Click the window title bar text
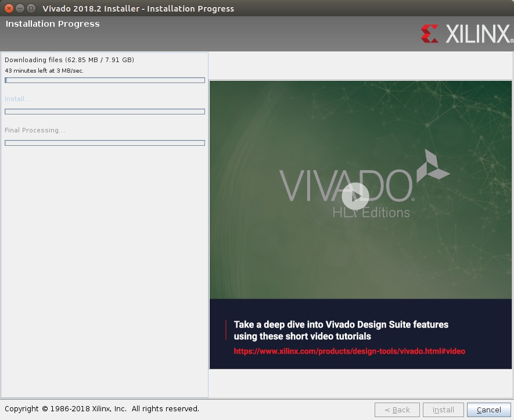This screenshot has height=420, width=514. (x=138, y=9)
